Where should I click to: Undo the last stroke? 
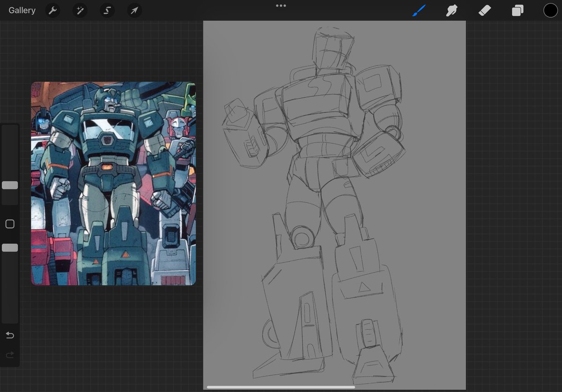point(10,335)
